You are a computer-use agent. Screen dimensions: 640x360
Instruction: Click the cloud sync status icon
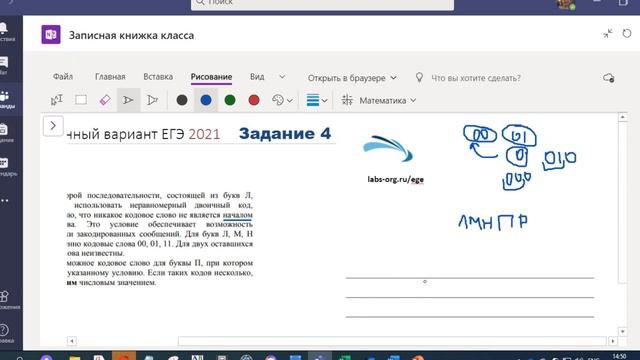[x=609, y=78]
